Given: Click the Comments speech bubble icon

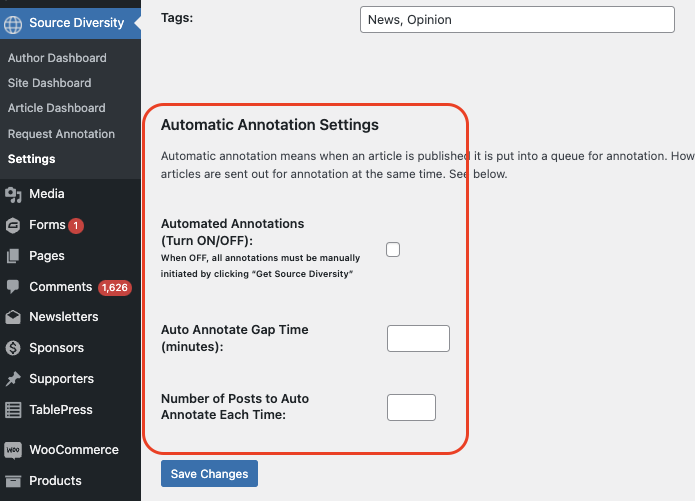Looking at the screenshot, I should pyautogui.click(x=14, y=287).
